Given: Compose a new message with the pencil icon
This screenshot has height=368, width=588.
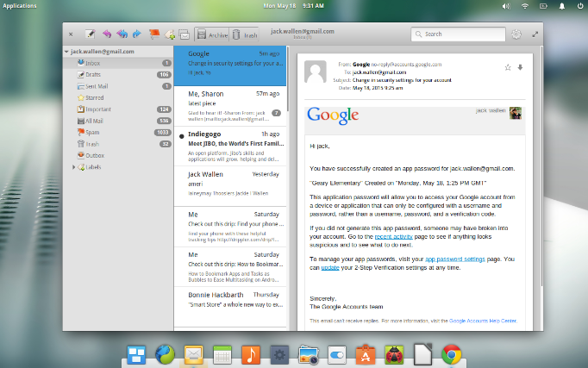Looking at the screenshot, I should (90, 34).
